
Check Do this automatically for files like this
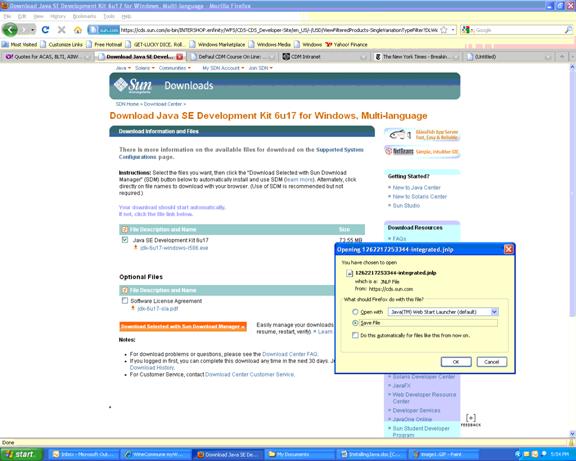point(355,335)
